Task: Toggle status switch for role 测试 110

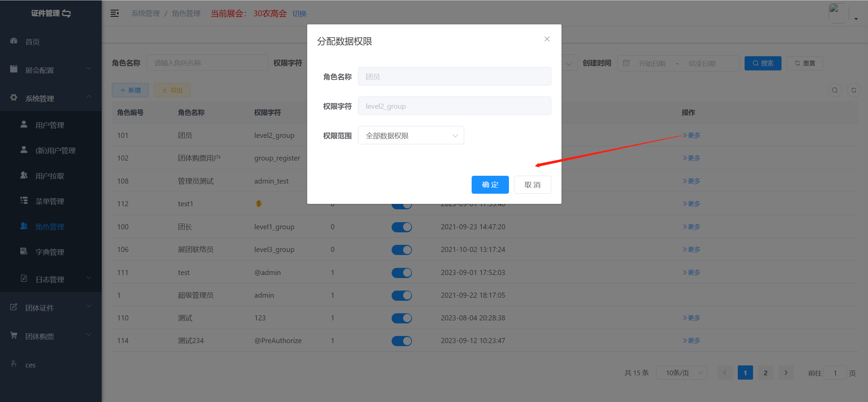Action: (x=402, y=318)
